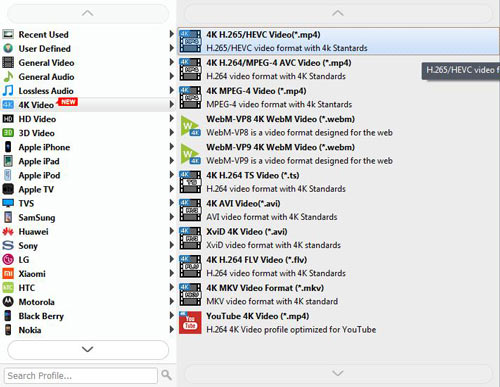This screenshot has width=500, height=387.
Task: Click the YouTube 4K Video profile icon
Action: point(190,322)
